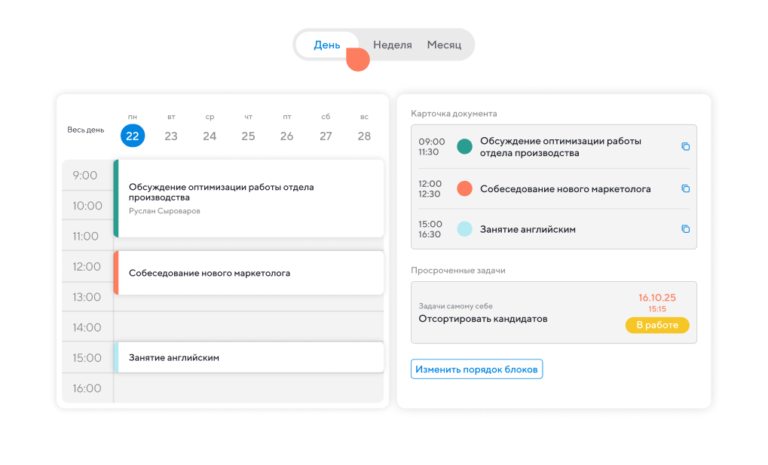Image resolution: width=768 pixels, height=465 pixels.
Task: Copy the Собеседование нового маркетолога card
Action: [x=685, y=189]
